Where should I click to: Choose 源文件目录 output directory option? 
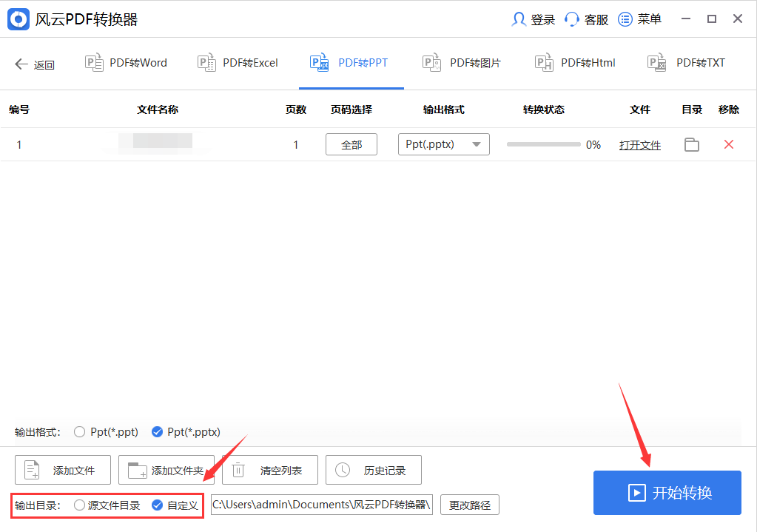(80, 505)
